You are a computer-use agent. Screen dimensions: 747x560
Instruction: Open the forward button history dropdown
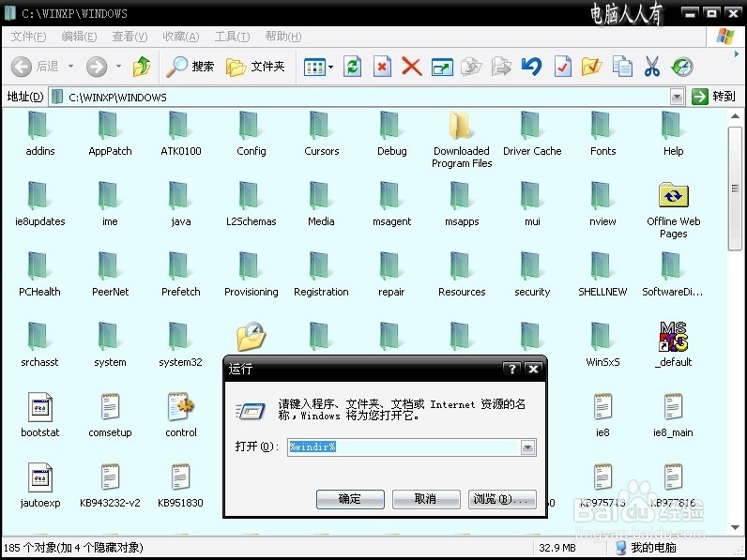coord(118,67)
